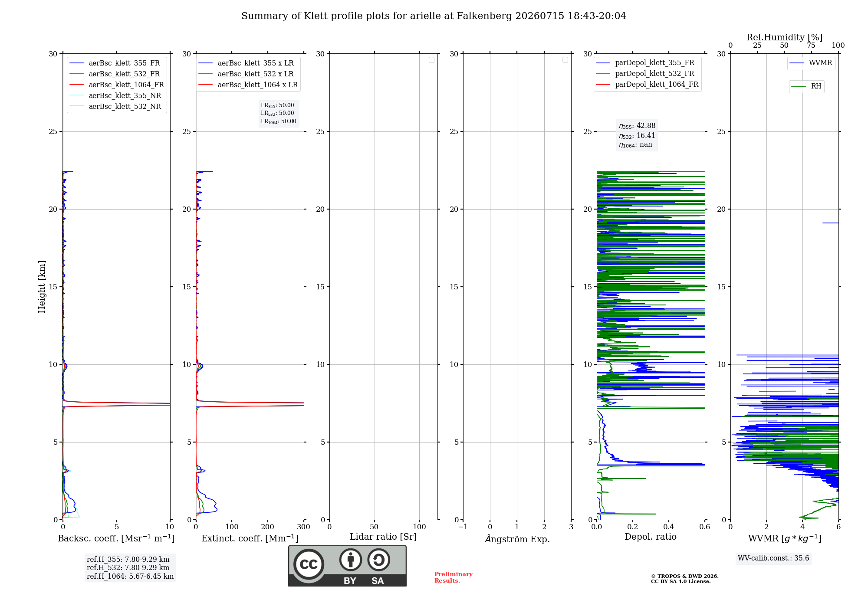This screenshot has width=868, height=590.
Task: Click the reference height text box
Action: click(130, 568)
